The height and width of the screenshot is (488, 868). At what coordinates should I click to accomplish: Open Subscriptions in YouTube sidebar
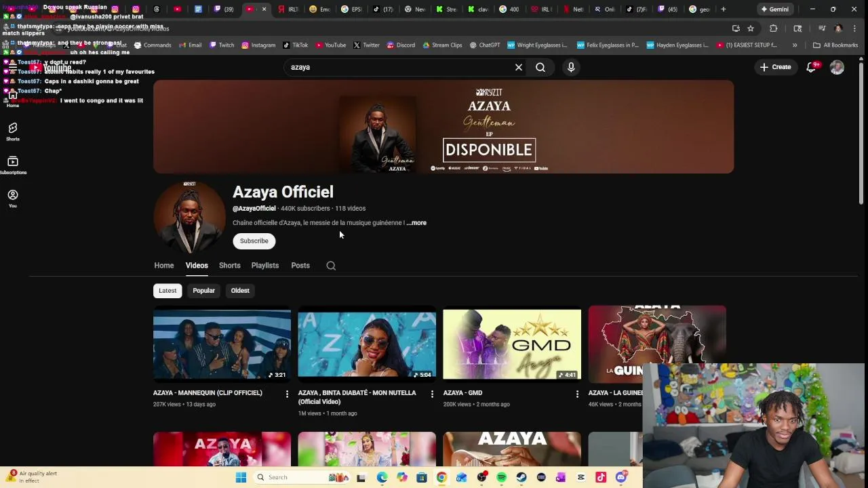click(x=13, y=165)
